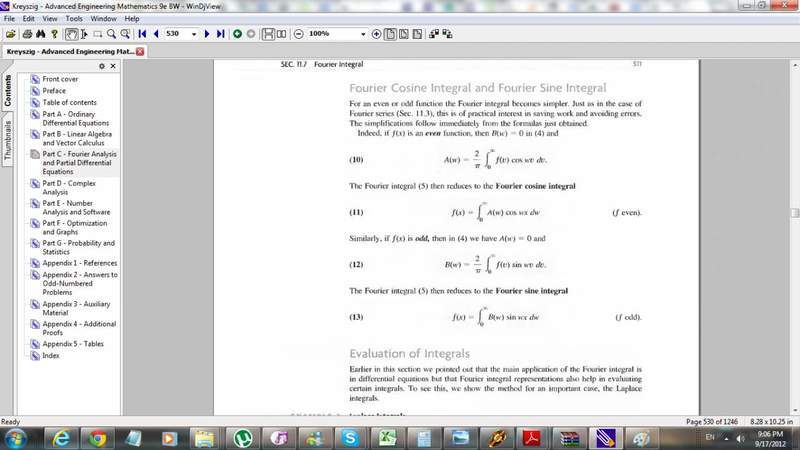Open Appendix 4 - Additional Proofs

[79, 328]
